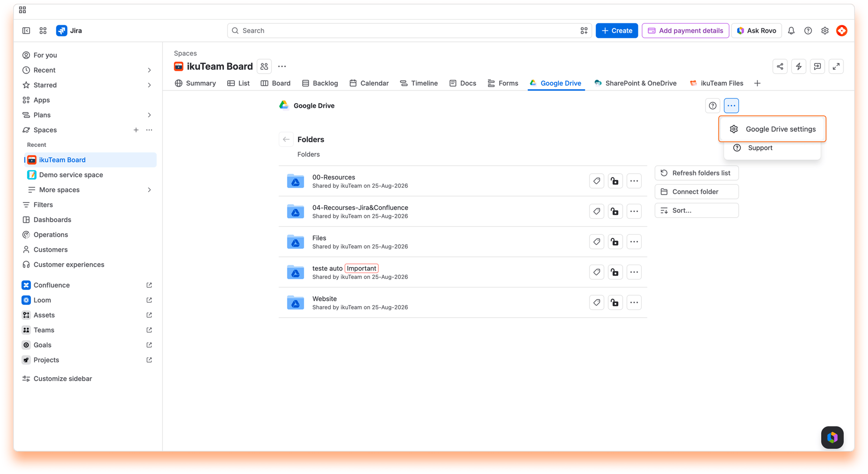Open the notifications bell
868x474 pixels.
point(791,30)
